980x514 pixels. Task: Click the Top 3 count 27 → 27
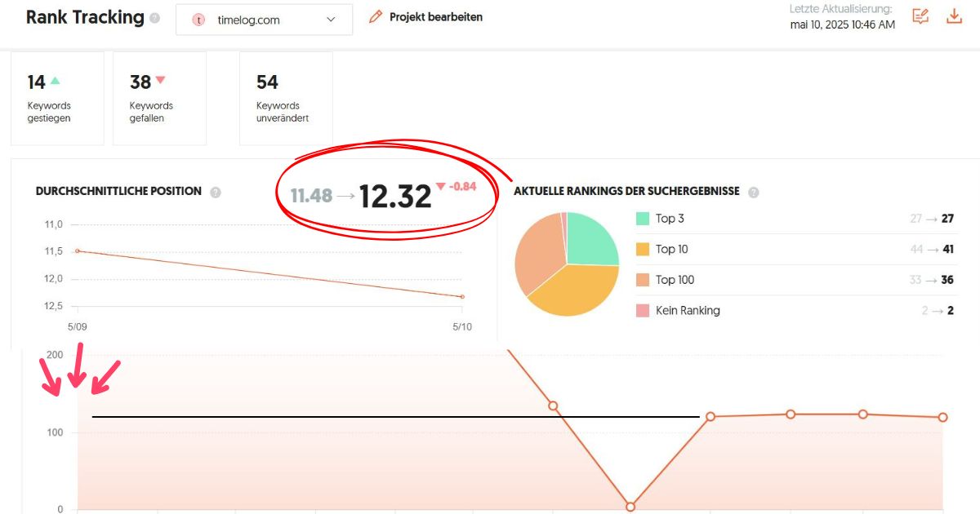click(x=932, y=219)
